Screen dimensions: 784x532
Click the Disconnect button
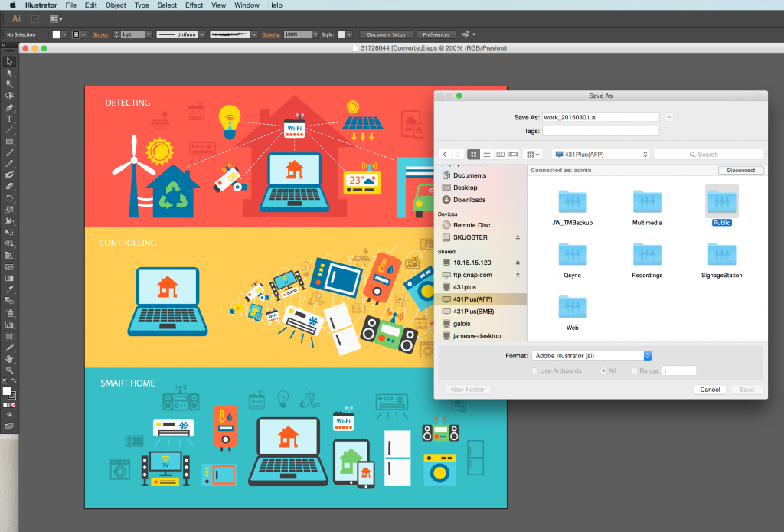(x=740, y=170)
